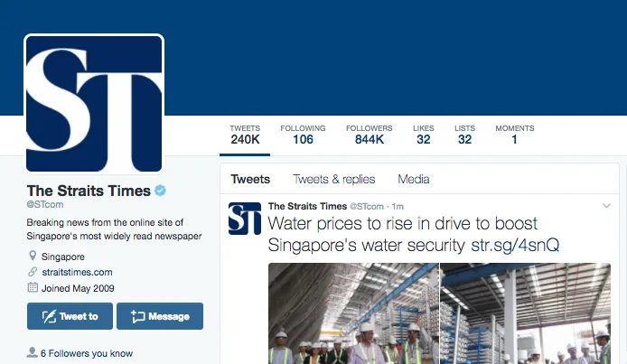Open the Moments tab

515,135
